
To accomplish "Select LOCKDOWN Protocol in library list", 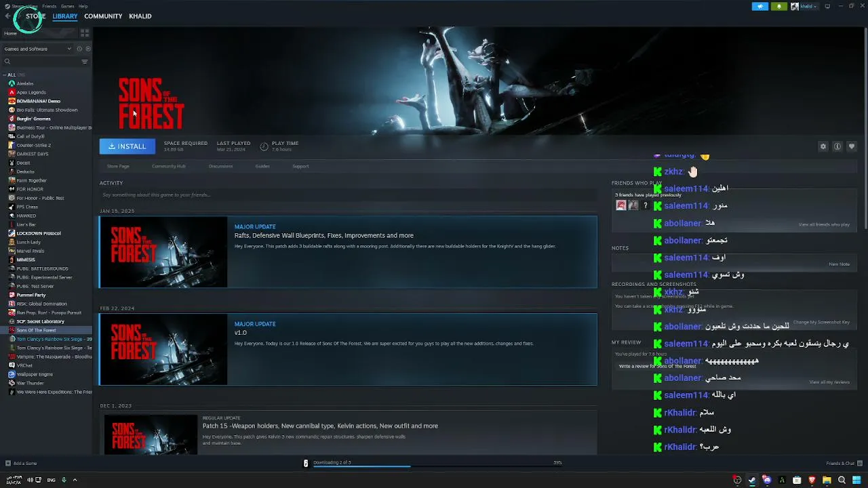I will 46,233.
